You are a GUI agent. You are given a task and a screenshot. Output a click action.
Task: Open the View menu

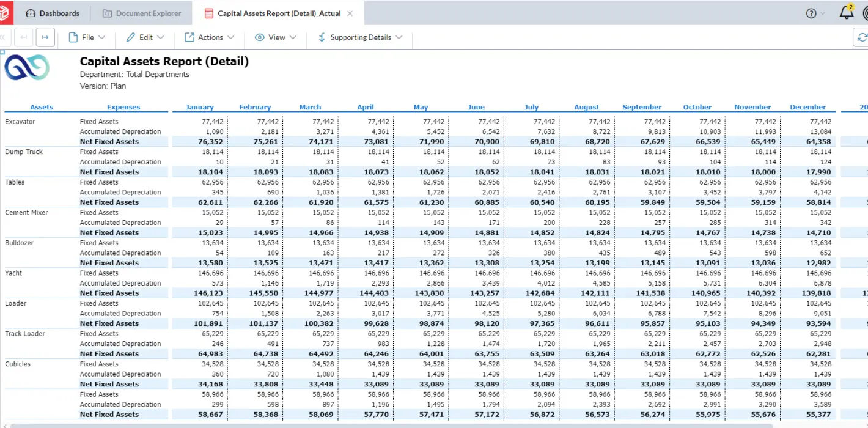tap(276, 37)
